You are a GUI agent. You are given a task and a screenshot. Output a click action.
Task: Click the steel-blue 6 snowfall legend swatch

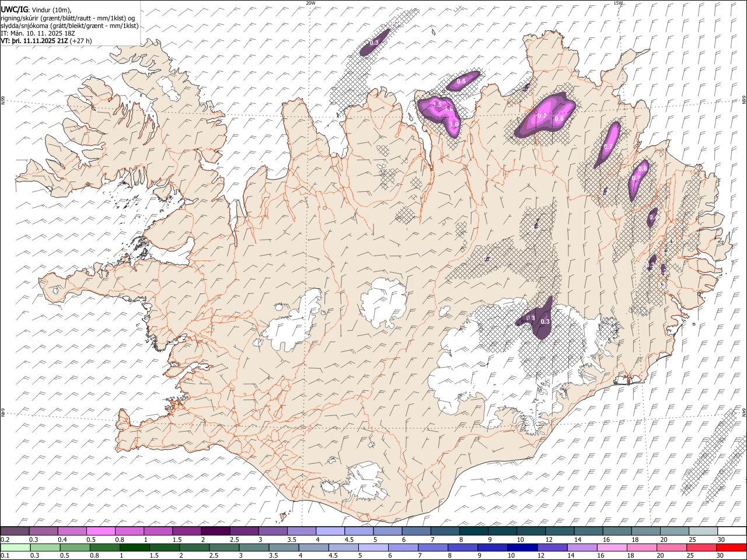pyautogui.click(x=416, y=531)
